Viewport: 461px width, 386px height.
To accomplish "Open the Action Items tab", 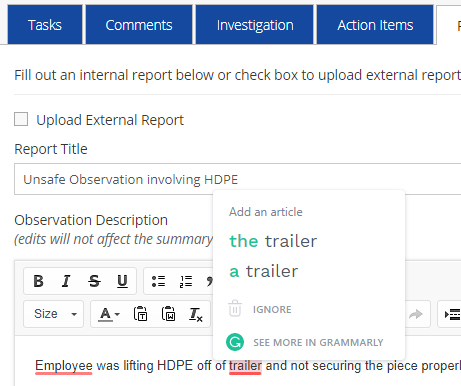I will coord(375,25).
